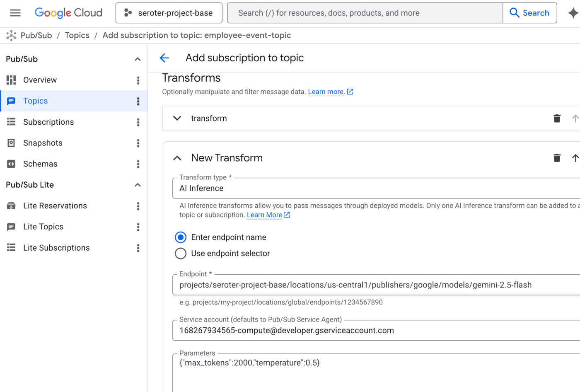Open more options for Lite Topics
This screenshot has height=392, width=580.
point(138,227)
